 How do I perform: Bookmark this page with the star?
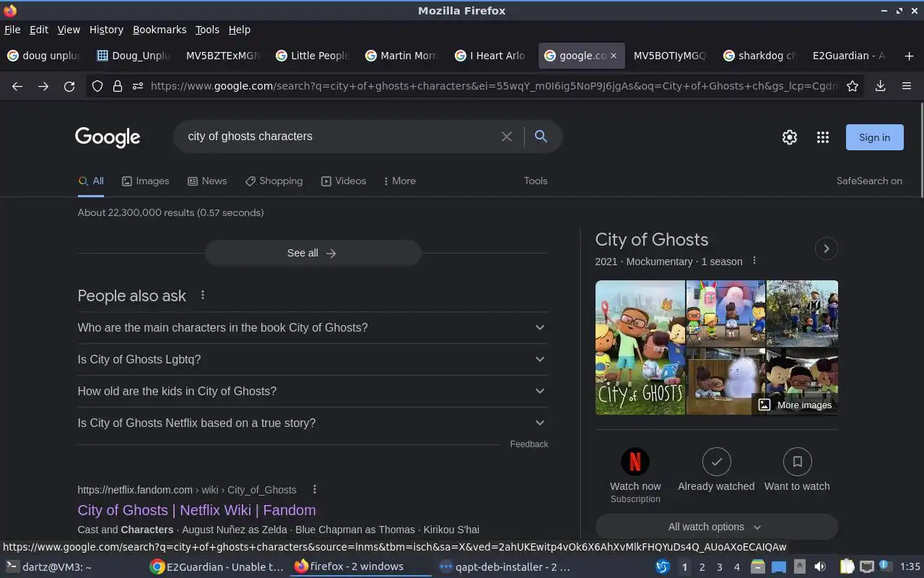coord(853,86)
